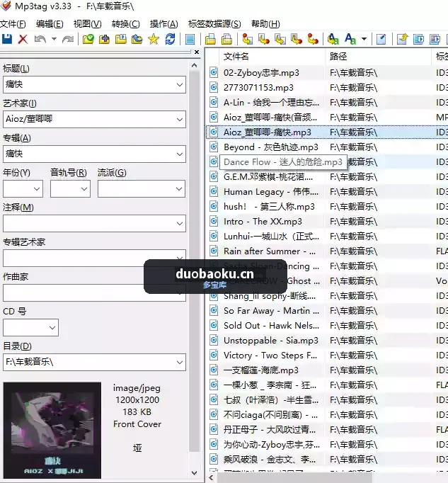Image resolution: width=448 pixels, height=483 pixels.
Task: Click the album cover art thumbnail
Action: coord(52,431)
